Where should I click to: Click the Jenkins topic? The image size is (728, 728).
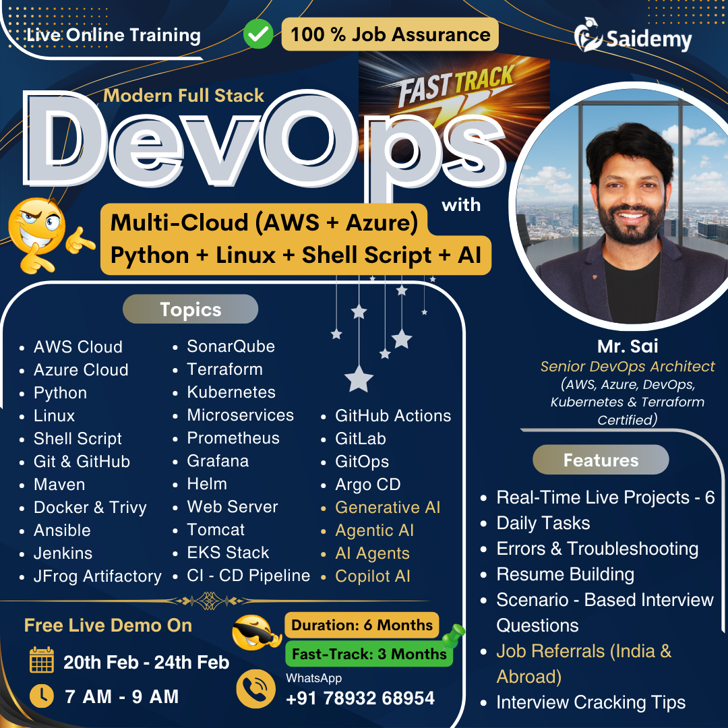63,553
